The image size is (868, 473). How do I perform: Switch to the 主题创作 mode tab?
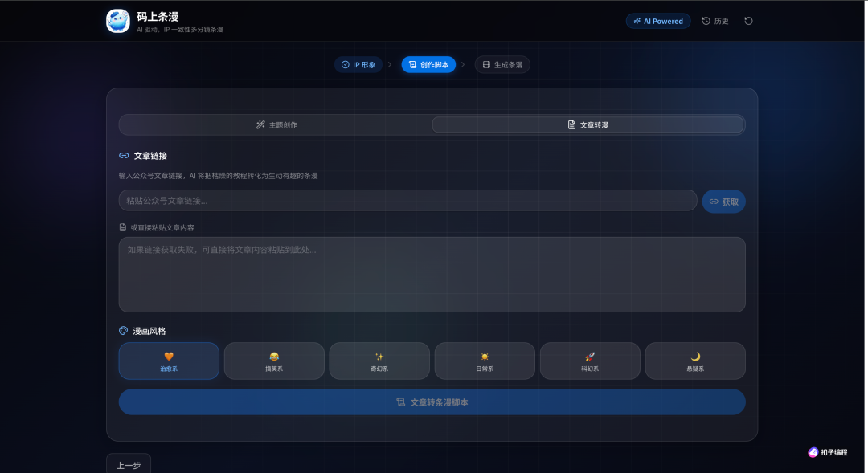(276, 125)
